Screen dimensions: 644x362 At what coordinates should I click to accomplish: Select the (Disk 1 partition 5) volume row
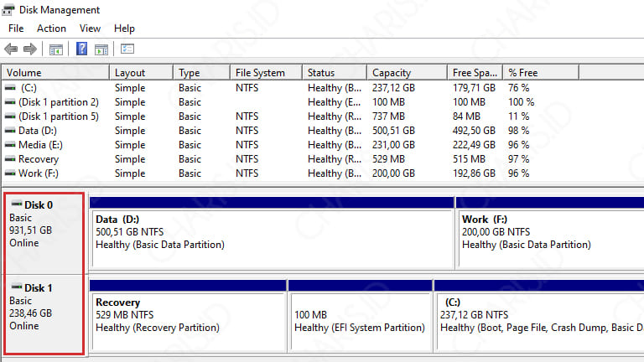[59, 116]
